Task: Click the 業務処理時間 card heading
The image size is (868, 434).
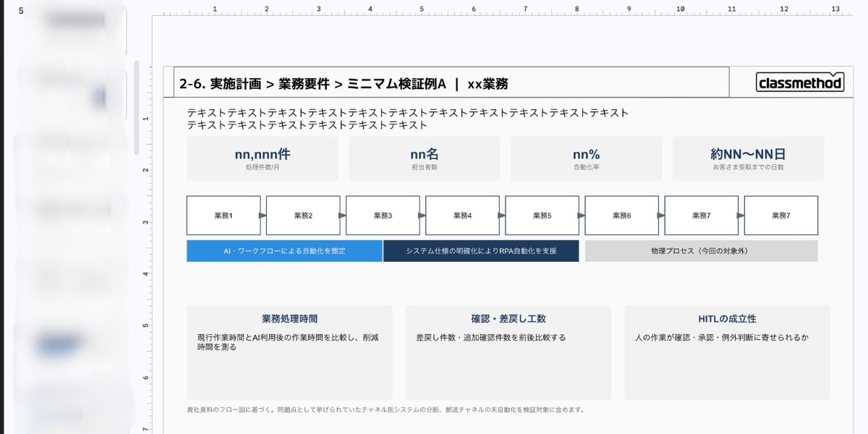Action: click(289, 318)
